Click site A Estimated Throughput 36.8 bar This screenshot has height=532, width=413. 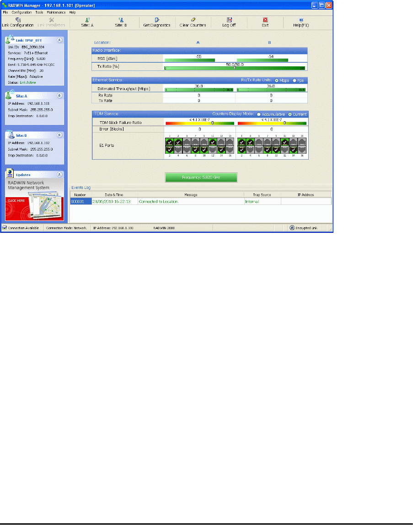click(199, 90)
